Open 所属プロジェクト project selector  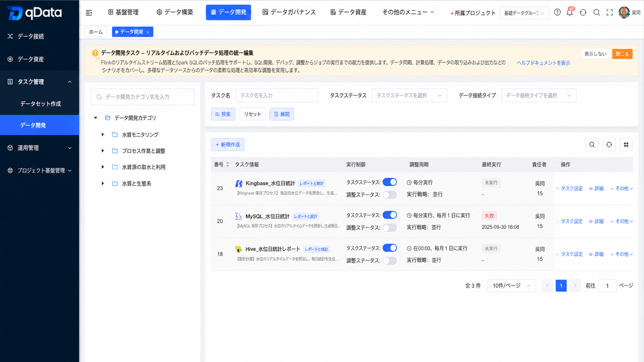524,13
